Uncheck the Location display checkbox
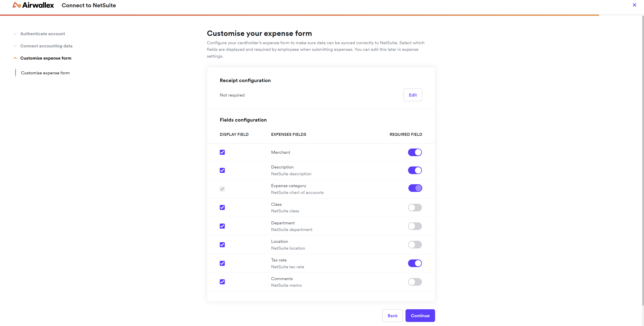Viewport: 644px width, 326px height. point(222,245)
